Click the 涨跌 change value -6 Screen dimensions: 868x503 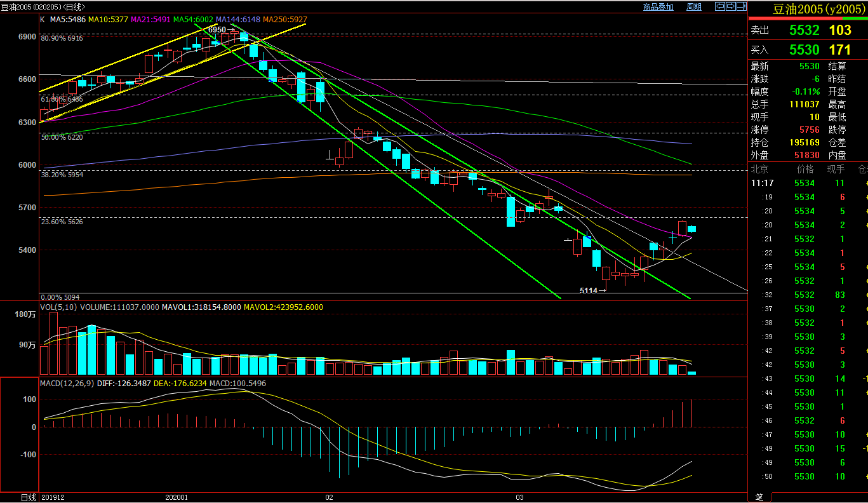click(x=816, y=79)
